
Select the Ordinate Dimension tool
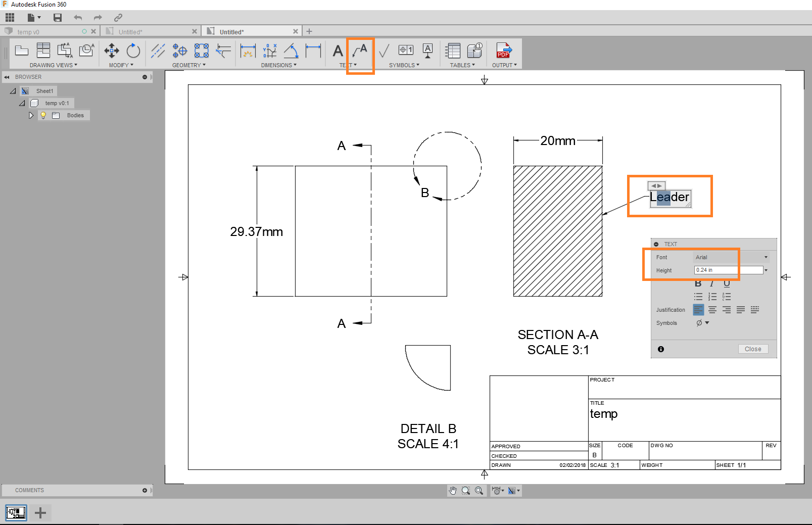click(x=270, y=51)
